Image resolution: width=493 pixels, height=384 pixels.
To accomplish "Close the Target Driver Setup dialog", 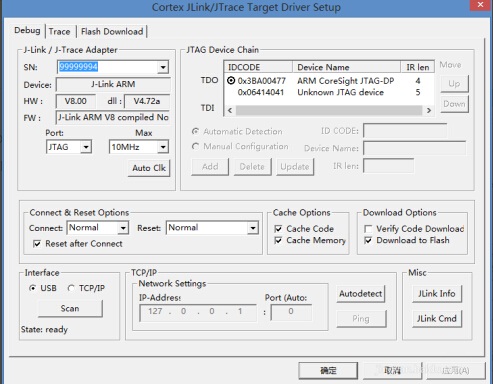I will 480,5.
